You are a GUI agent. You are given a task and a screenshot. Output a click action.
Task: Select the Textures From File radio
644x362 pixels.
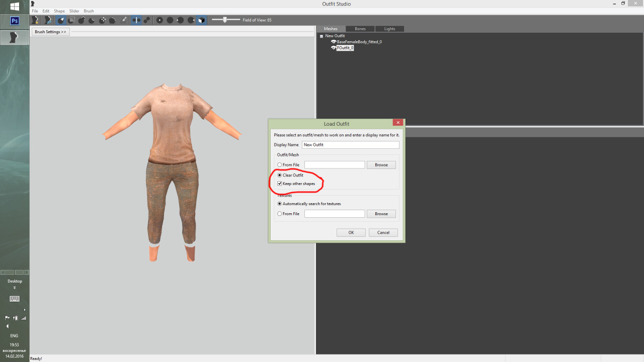coord(279,214)
